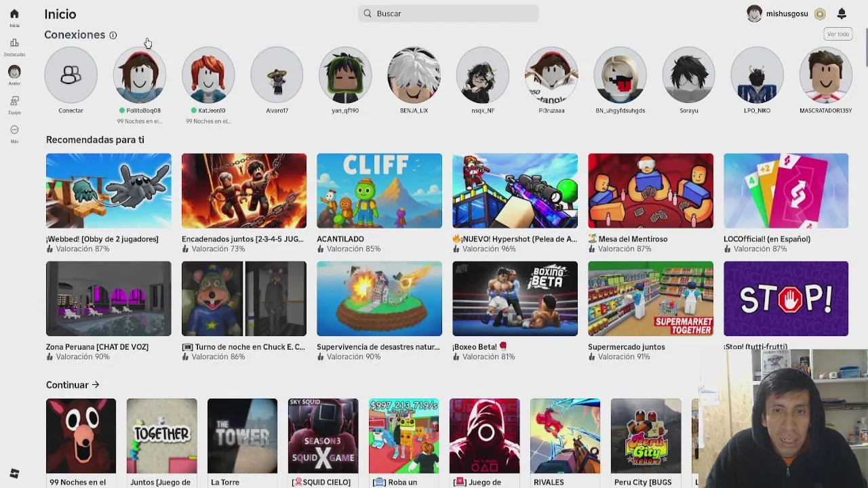This screenshot has width=868, height=488.
Task: Focus the Buscar search field
Action: click(448, 14)
